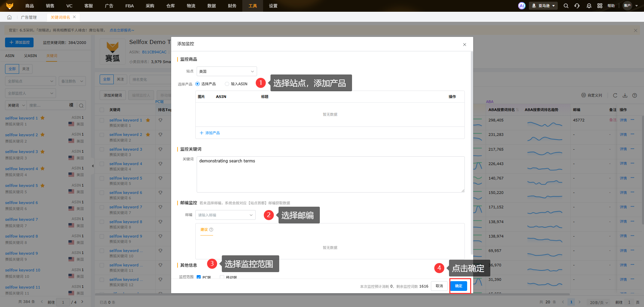
Task: Open the 工具 top menu
Action: click(x=253, y=6)
